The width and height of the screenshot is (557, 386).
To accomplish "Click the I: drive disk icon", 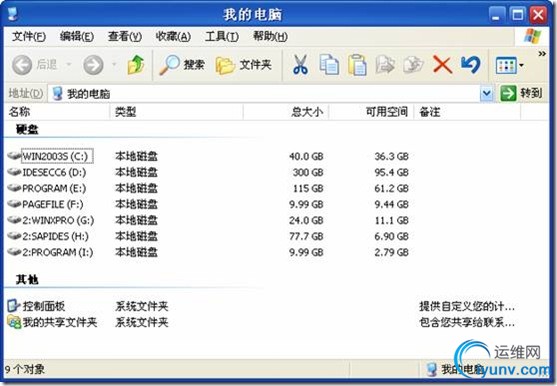I will 14,252.
